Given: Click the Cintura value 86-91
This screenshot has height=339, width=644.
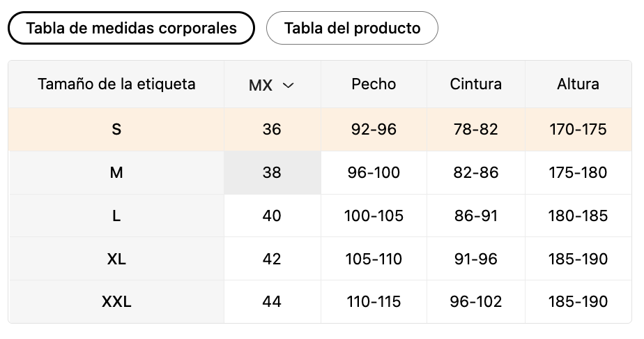Looking at the screenshot, I should click(475, 216).
